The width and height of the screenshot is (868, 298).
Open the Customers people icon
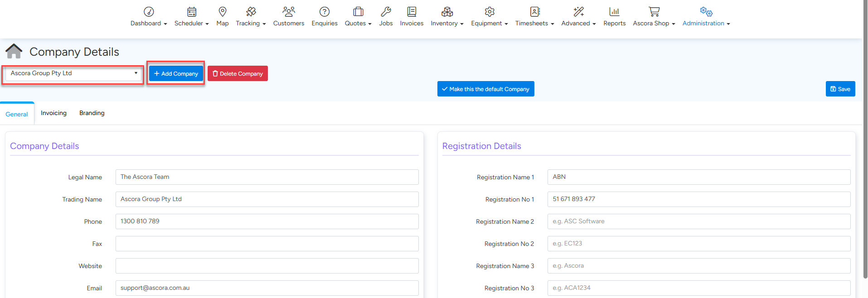pyautogui.click(x=288, y=12)
